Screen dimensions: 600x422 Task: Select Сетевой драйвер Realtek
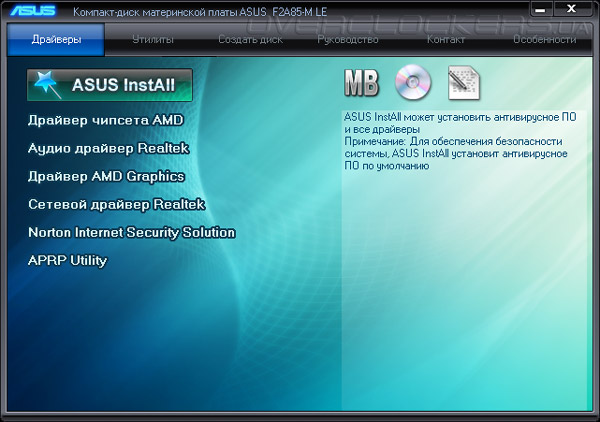point(116,204)
